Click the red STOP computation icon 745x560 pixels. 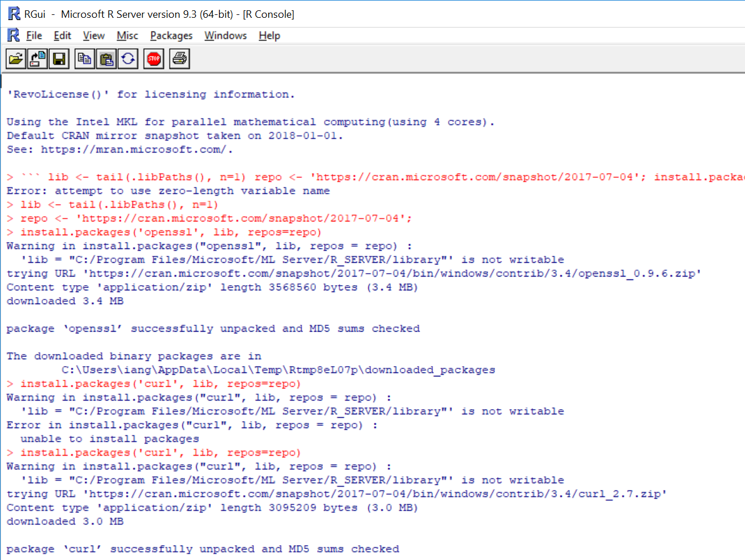(154, 59)
